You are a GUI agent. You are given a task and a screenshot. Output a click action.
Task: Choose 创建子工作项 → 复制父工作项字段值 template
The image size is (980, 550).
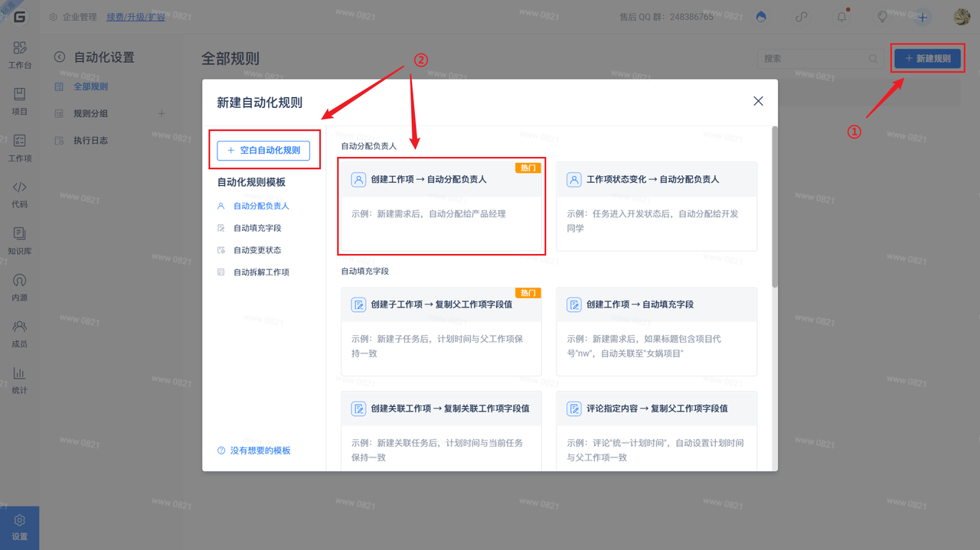point(441,331)
